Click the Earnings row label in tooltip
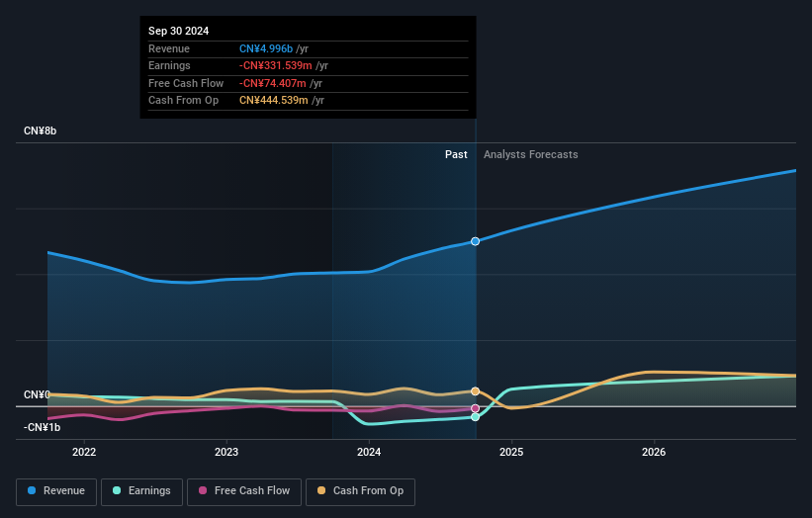This screenshot has width=812, height=518. coord(169,65)
